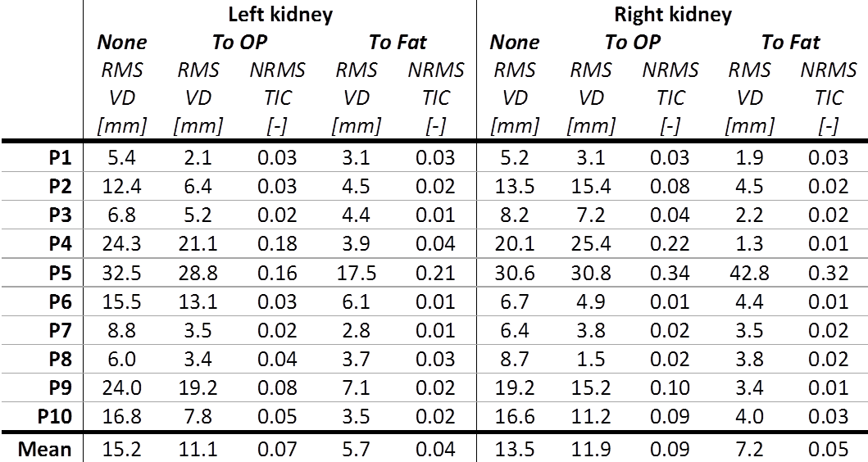
Task: Select the 0.34 cell in row P5
Action: point(670,273)
